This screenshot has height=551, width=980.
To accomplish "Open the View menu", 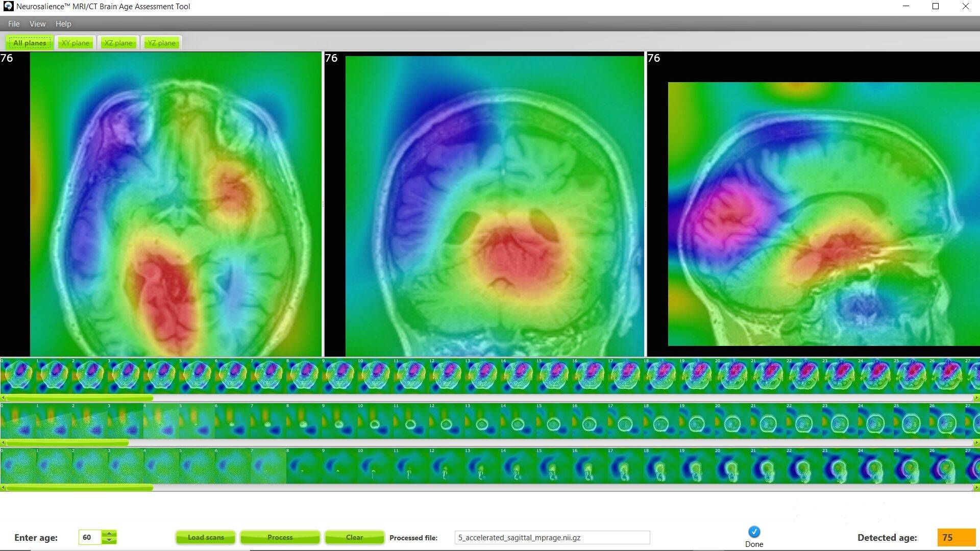I will coord(37,24).
